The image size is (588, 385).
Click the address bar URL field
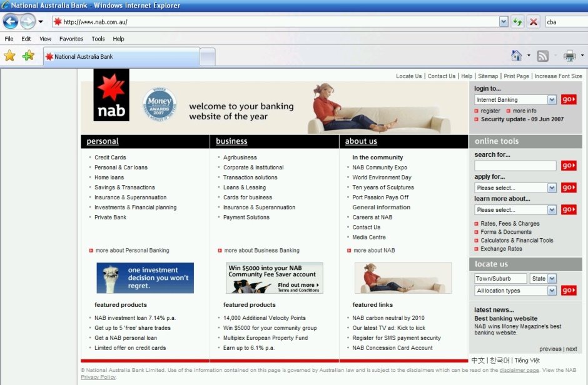(275, 22)
